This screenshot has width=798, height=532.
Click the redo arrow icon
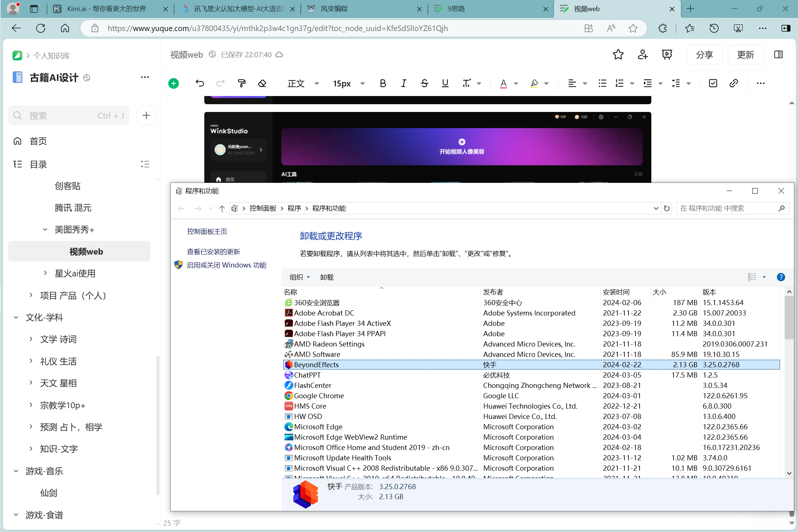pyautogui.click(x=221, y=83)
